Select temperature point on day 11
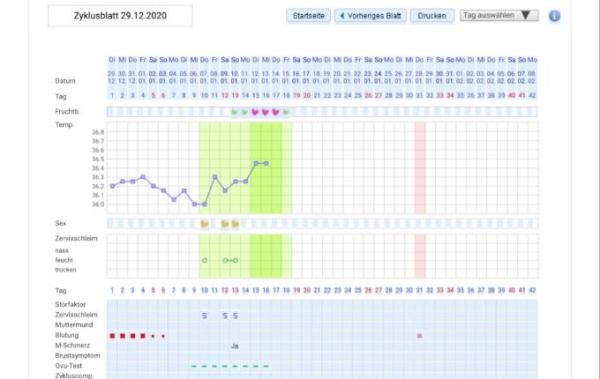 click(x=215, y=177)
